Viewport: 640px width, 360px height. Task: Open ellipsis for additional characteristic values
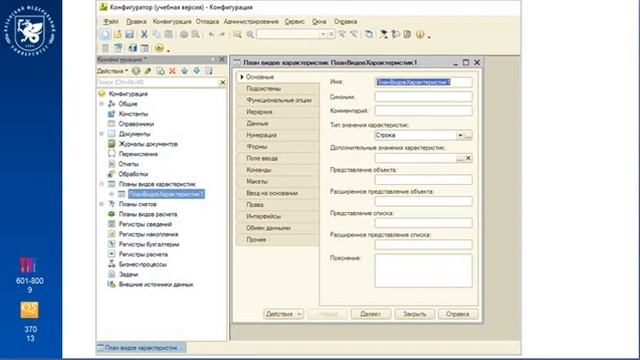(x=460, y=158)
